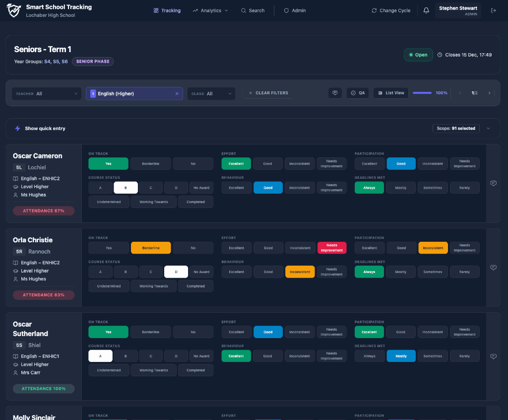Select grade B for Oscar Sutherland
Image resolution: width=508 pixels, height=420 pixels.
point(126,356)
